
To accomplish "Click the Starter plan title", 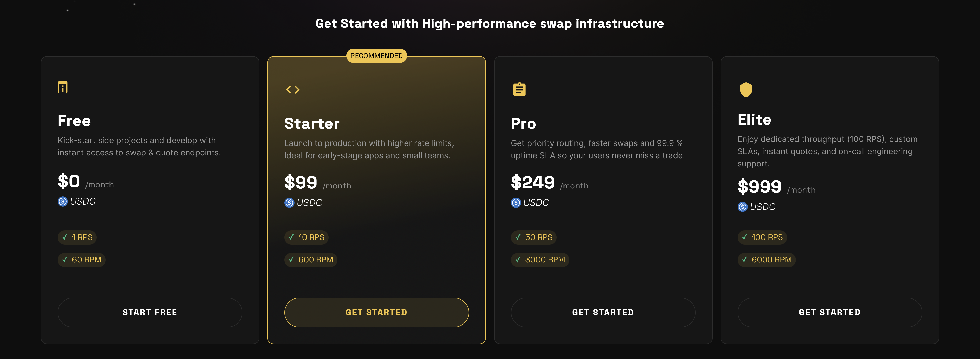I will pos(312,123).
